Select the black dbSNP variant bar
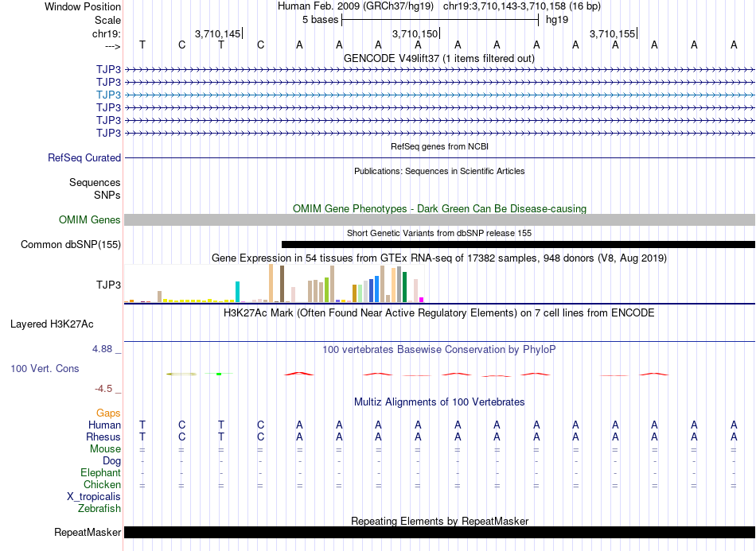Viewport: 756px width, 551px height. coord(518,245)
